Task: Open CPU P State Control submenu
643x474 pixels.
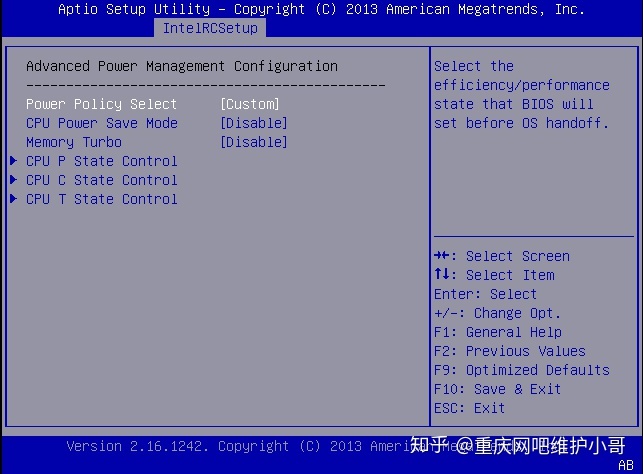Action: click(x=102, y=161)
